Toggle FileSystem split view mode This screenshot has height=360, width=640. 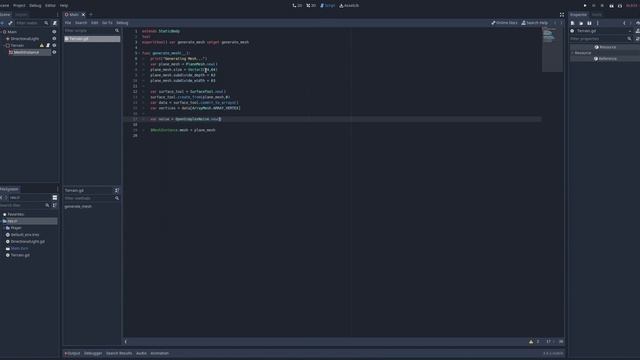tap(55, 198)
